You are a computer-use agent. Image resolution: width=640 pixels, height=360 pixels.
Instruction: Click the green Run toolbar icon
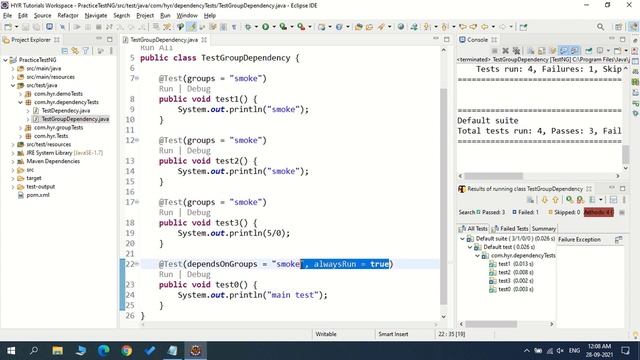266,27
